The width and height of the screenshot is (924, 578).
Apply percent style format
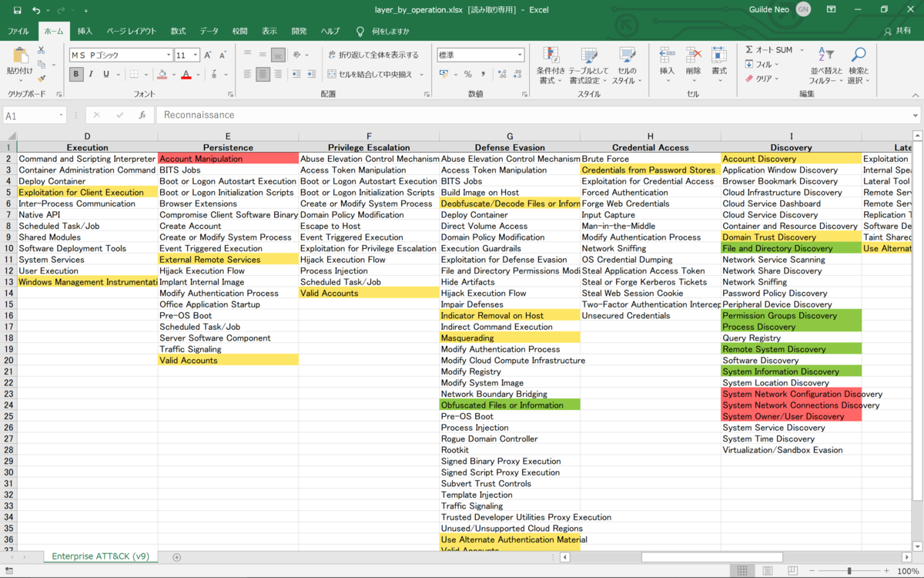point(467,74)
